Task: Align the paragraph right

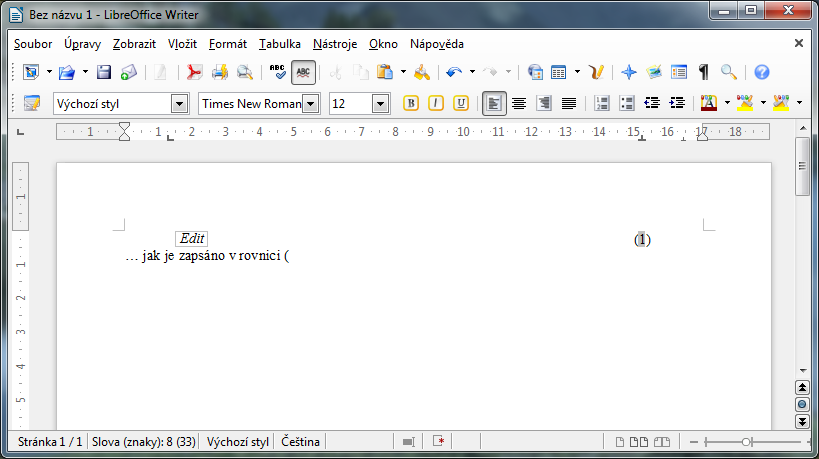Action: 544,103
